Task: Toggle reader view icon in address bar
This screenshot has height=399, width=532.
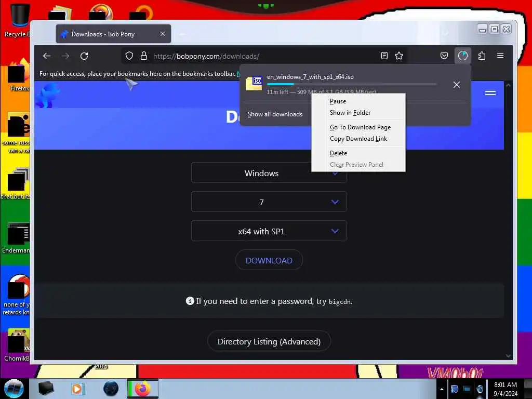Action: [384, 56]
